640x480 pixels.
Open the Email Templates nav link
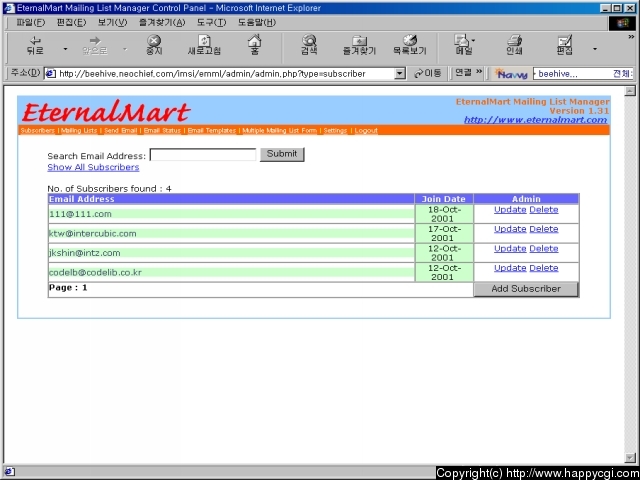coord(212,131)
